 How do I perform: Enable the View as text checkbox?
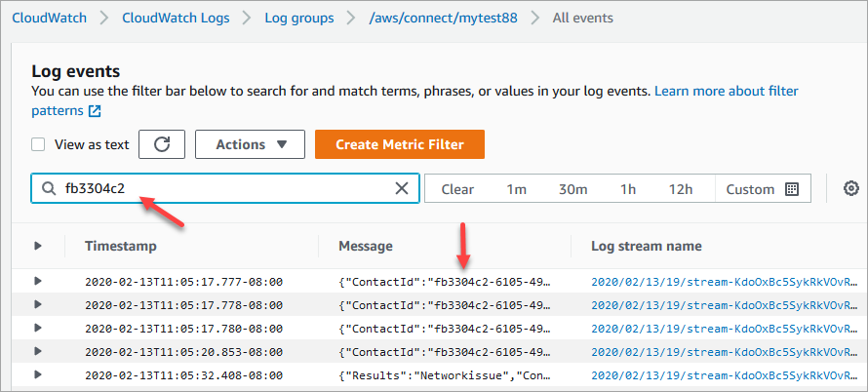coord(39,144)
